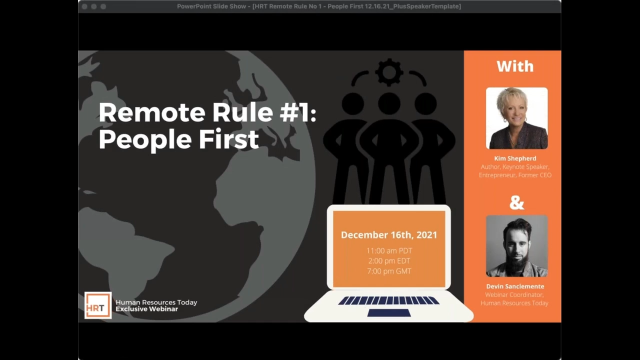Click the PowerPoint Slide Show title bar
Image resolution: width=640 pixels, height=360 pixels.
[320, 7]
